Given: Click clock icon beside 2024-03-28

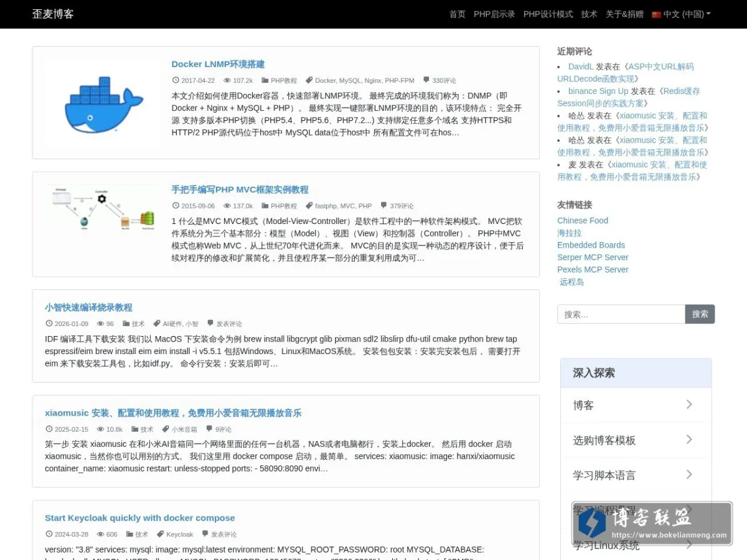Looking at the screenshot, I should point(49,534).
